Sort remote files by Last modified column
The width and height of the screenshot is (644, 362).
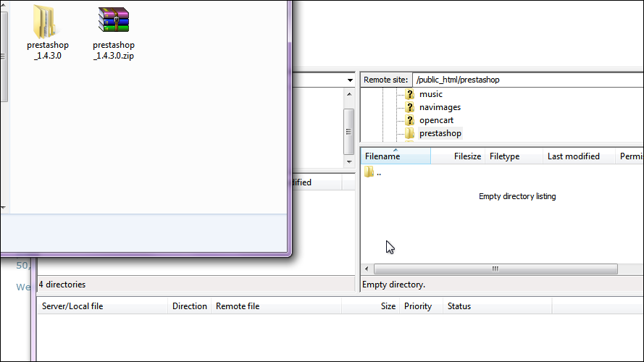pyautogui.click(x=579, y=156)
